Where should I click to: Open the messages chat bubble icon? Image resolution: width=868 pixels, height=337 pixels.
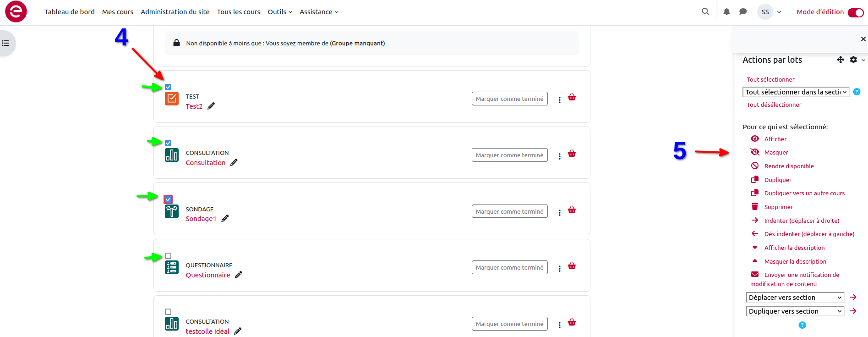[743, 12]
